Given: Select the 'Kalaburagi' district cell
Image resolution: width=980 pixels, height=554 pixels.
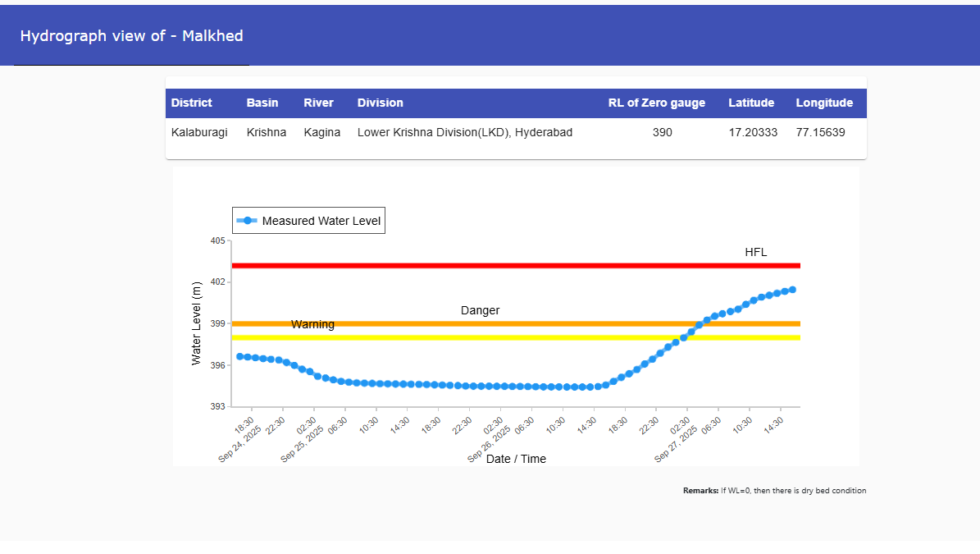Looking at the screenshot, I should (x=199, y=133).
